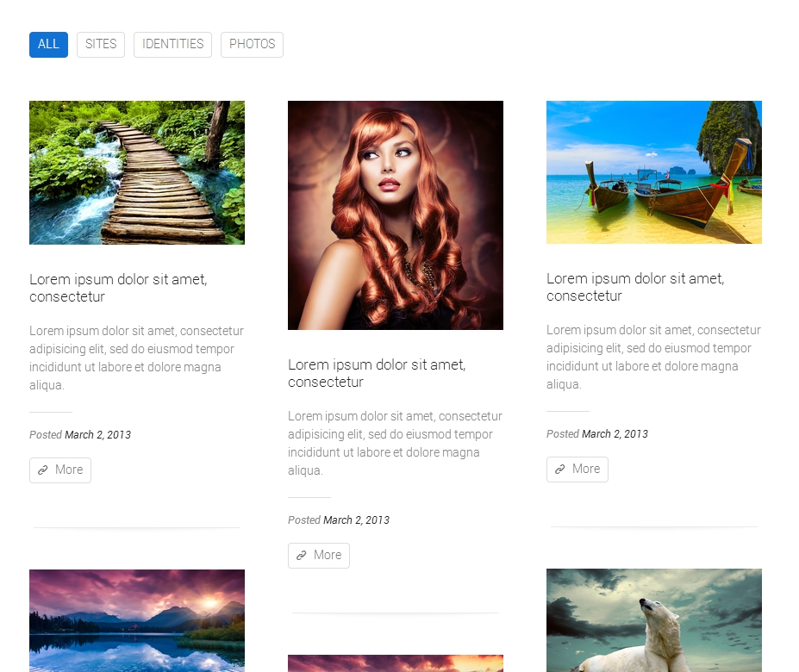Filter portfolio by IDENTITIES

pyautogui.click(x=172, y=45)
